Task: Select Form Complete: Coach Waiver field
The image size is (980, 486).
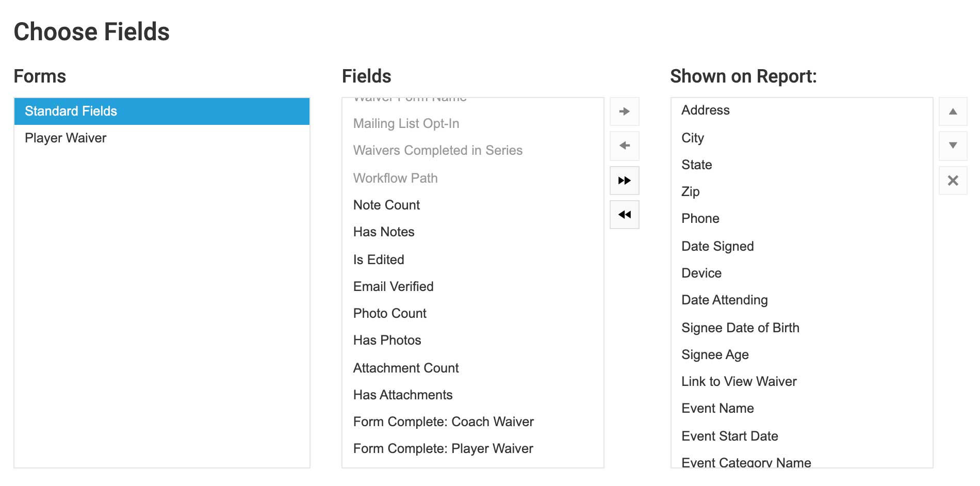Action: coord(443,422)
